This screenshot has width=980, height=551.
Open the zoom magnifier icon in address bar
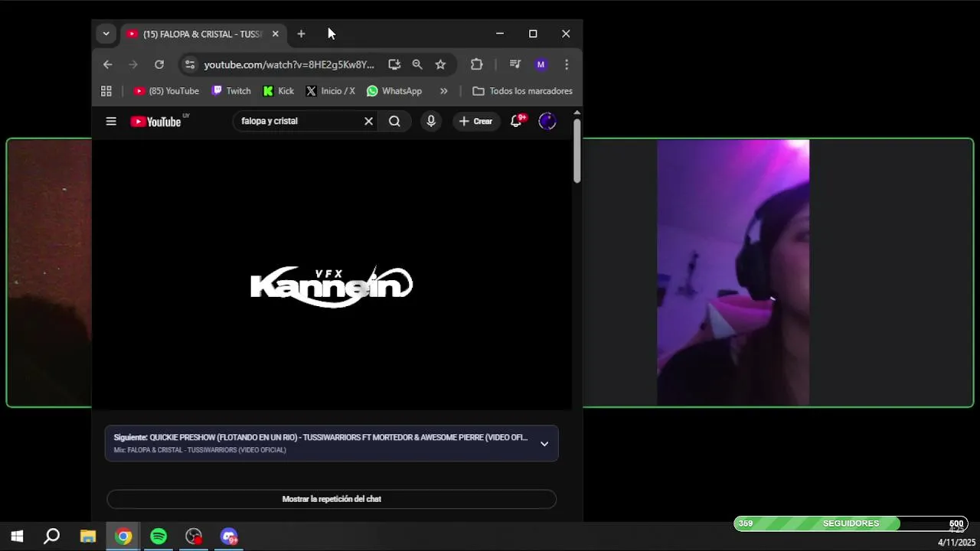click(x=417, y=64)
